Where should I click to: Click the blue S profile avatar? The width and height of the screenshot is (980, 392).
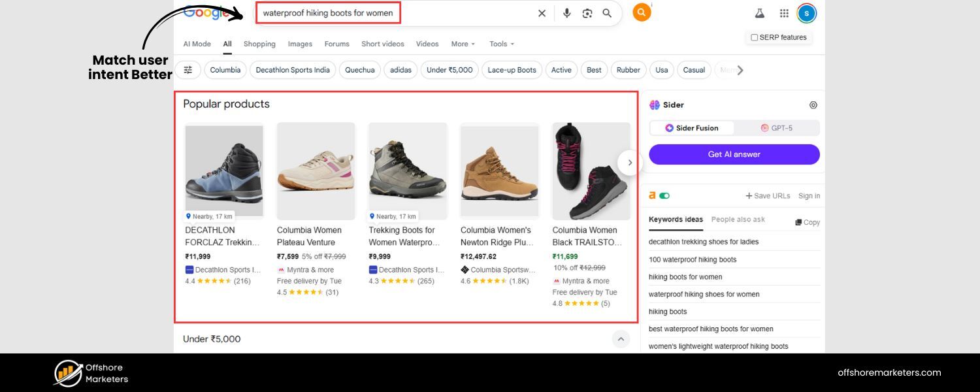point(806,13)
